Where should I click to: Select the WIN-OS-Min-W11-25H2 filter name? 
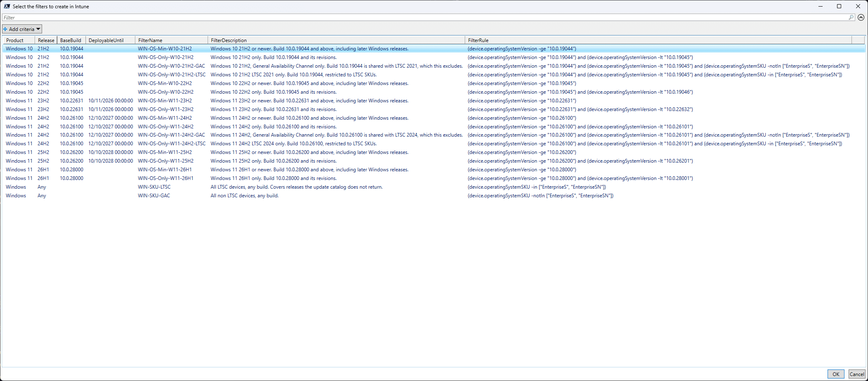[x=165, y=152]
